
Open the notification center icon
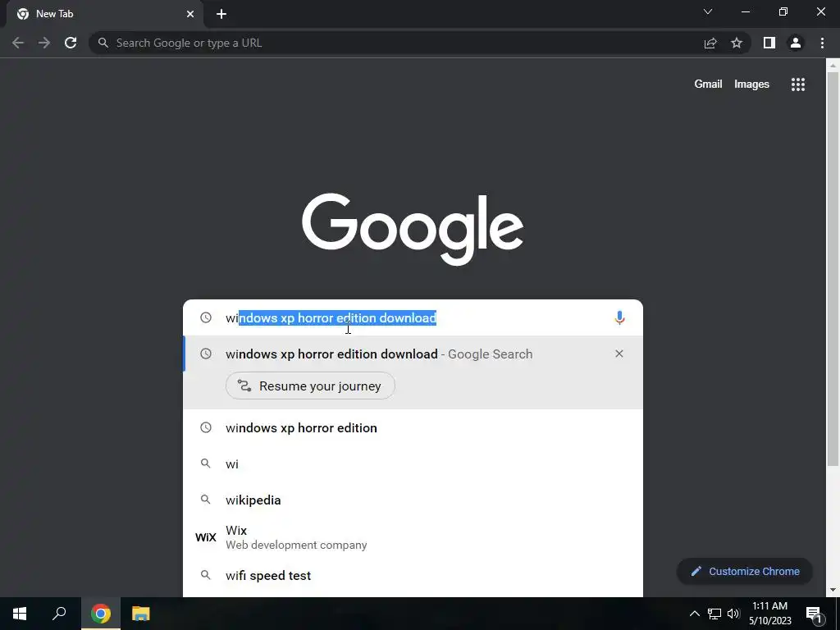click(x=814, y=614)
